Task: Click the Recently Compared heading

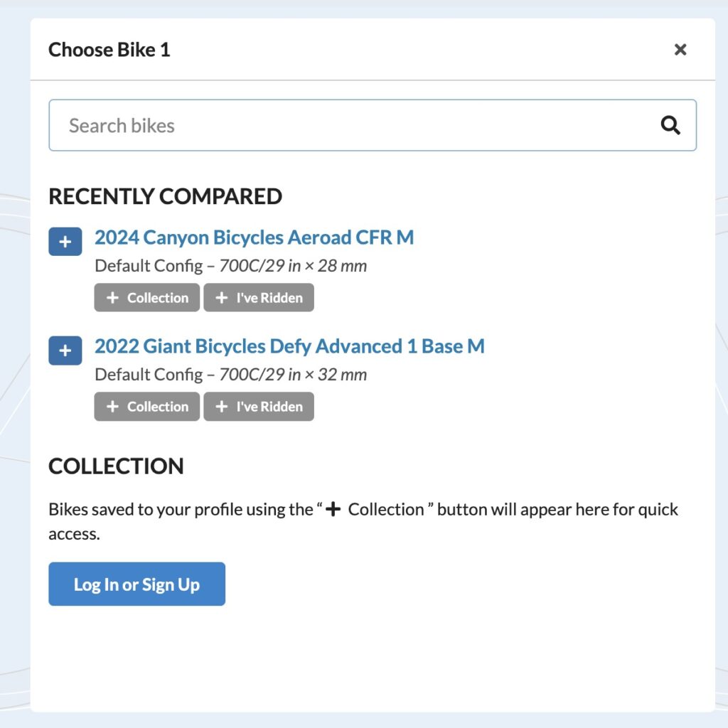Action: (165, 196)
